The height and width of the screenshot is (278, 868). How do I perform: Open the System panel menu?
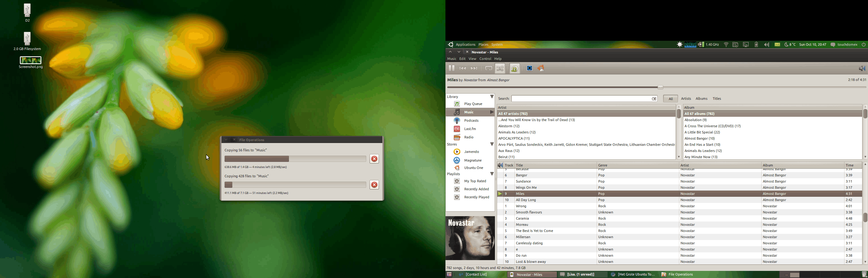(x=497, y=45)
